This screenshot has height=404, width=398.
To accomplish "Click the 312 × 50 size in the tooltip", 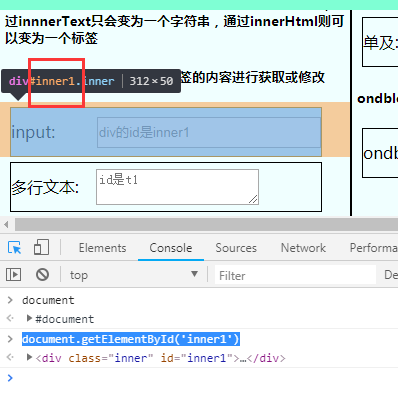I will (x=151, y=81).
